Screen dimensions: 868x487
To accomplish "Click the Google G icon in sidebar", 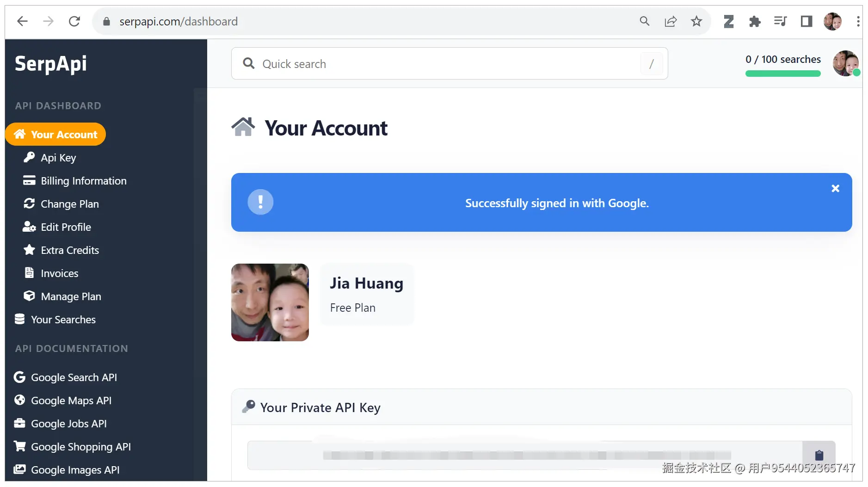I will coord(19,377).
